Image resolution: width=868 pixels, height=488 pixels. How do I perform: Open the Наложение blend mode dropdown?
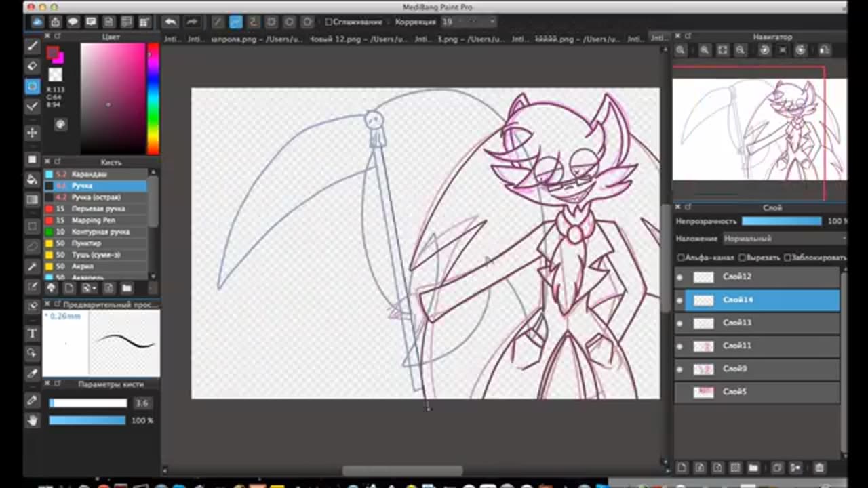click(785, 239)
